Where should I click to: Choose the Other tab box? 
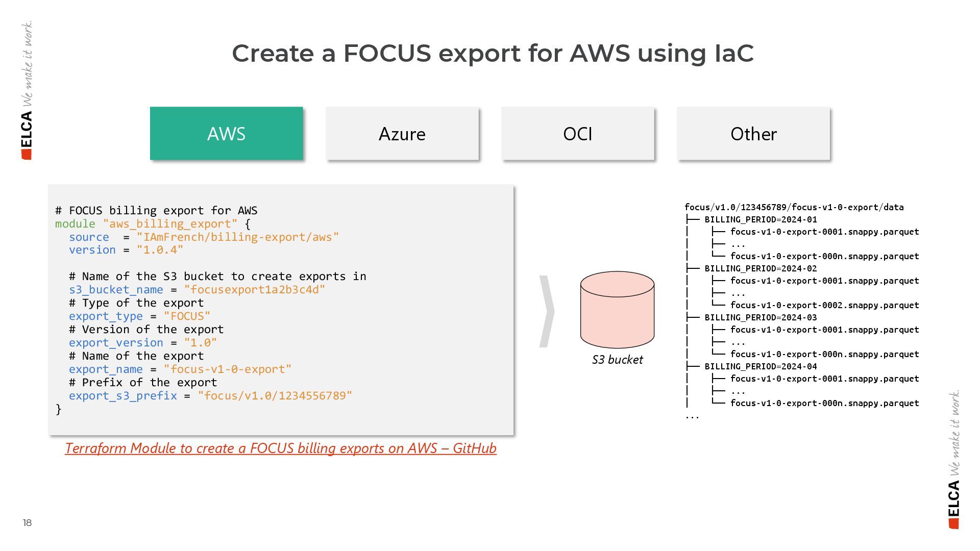pyautogui.click(x=753, y=134)
